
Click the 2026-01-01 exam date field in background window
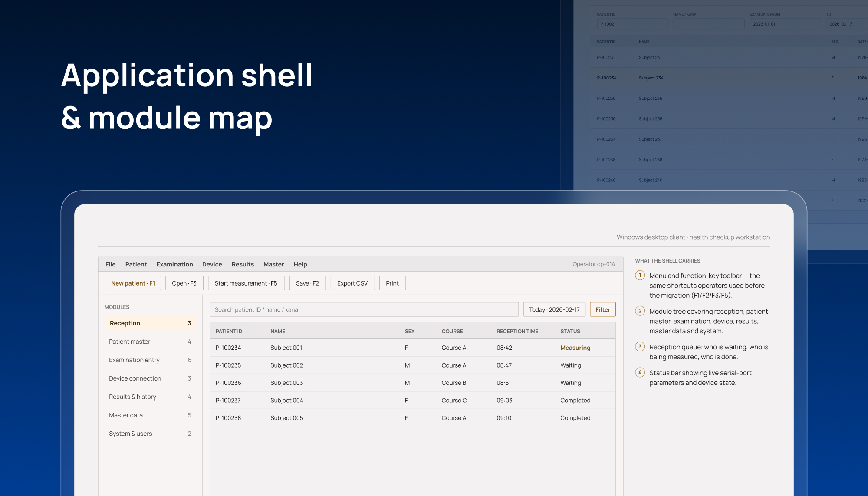(785, 24)
